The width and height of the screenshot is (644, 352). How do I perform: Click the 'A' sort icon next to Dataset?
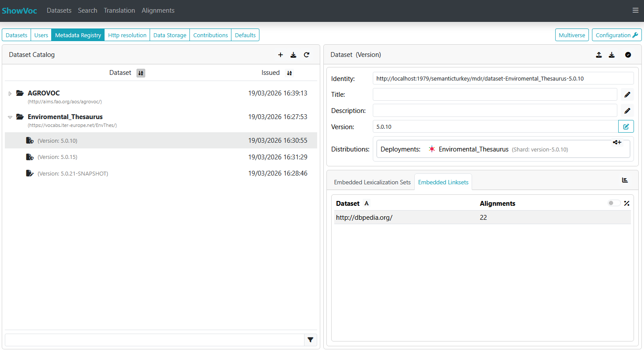click(x=367, y=203)
